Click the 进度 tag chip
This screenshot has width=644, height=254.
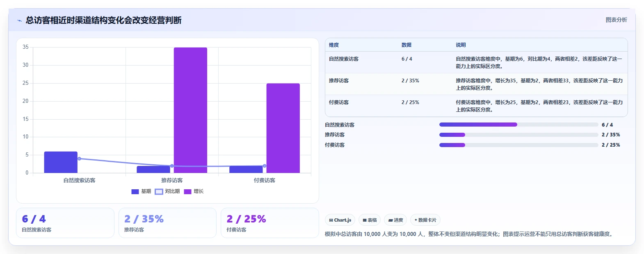click(395, 220)
